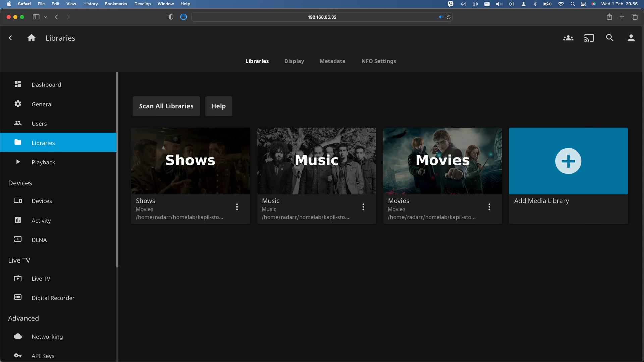The height and width of the screenshot is (362, 644).
Task: Open the user profile icon
Action: point(631,38)
